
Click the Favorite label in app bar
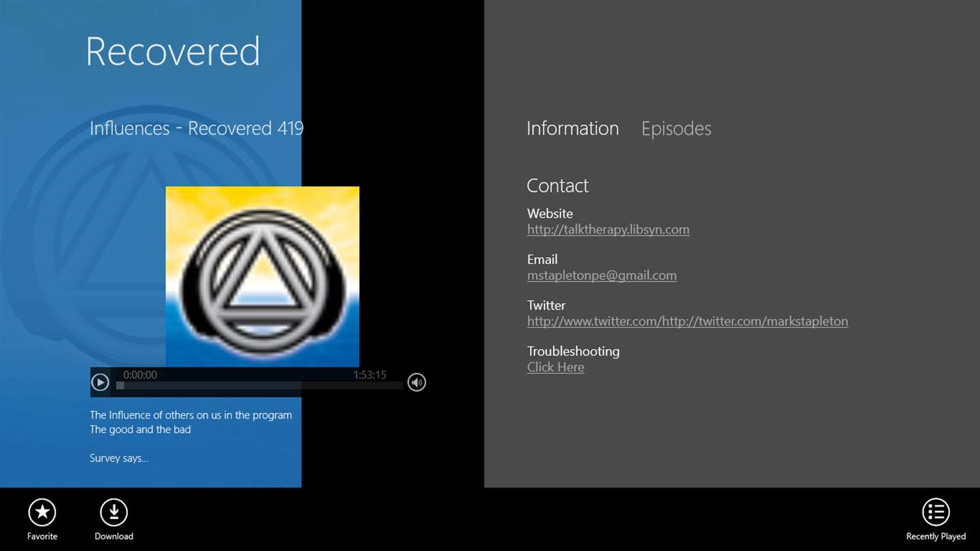point(42,536)
